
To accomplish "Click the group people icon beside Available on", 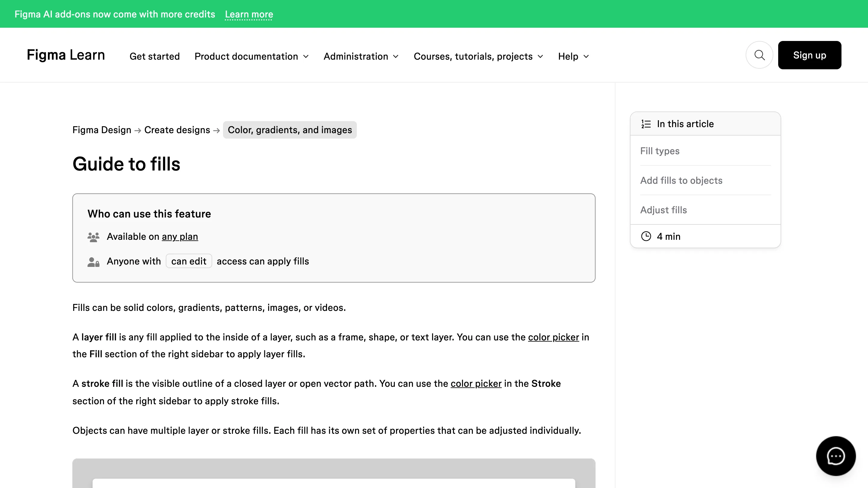I will coord(93,237).
